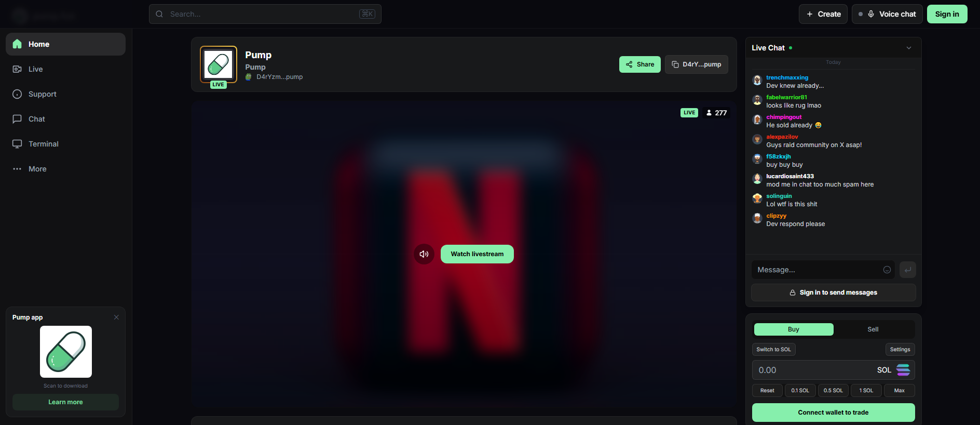Open the Pump coin pill thumbnail

tap(219, 64)
